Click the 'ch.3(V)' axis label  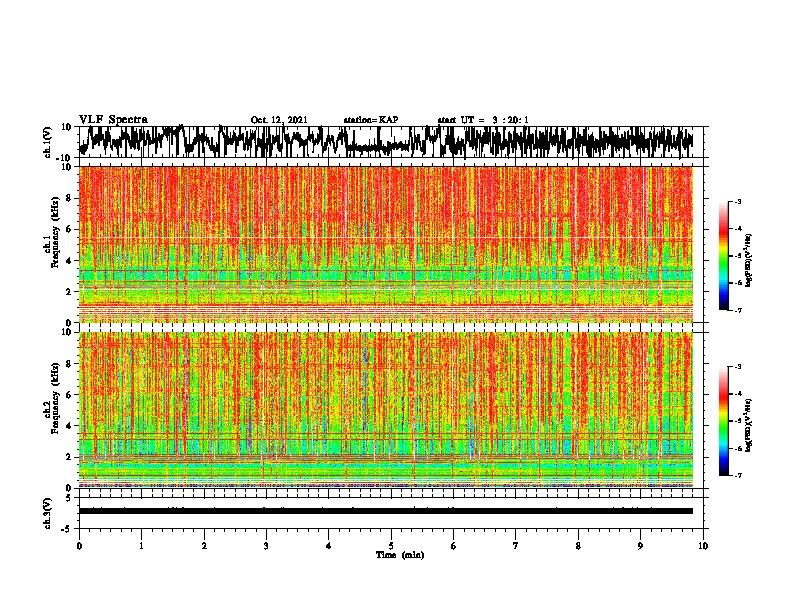coord(47,513)
